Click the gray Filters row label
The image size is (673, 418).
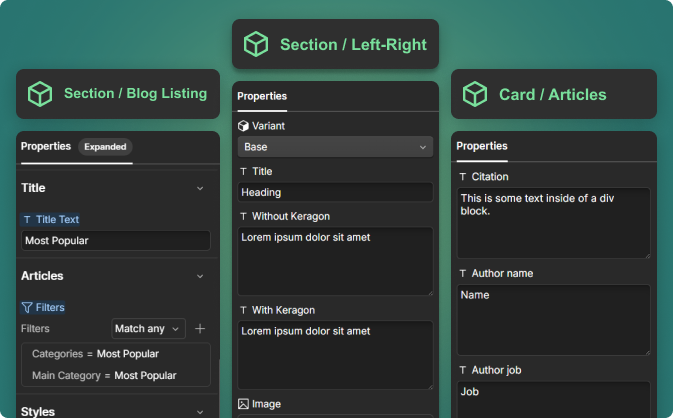(x=35, y=329)
